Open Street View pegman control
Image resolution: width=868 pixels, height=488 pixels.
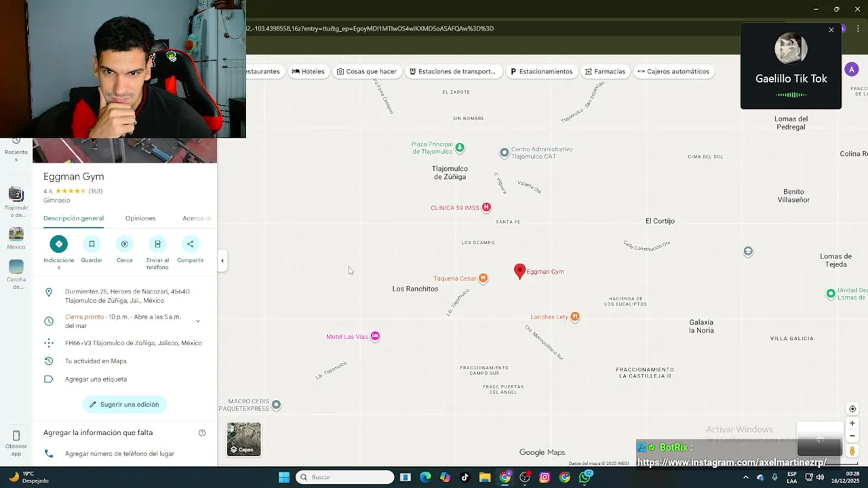pyautogui.click(x=852, y=451)
